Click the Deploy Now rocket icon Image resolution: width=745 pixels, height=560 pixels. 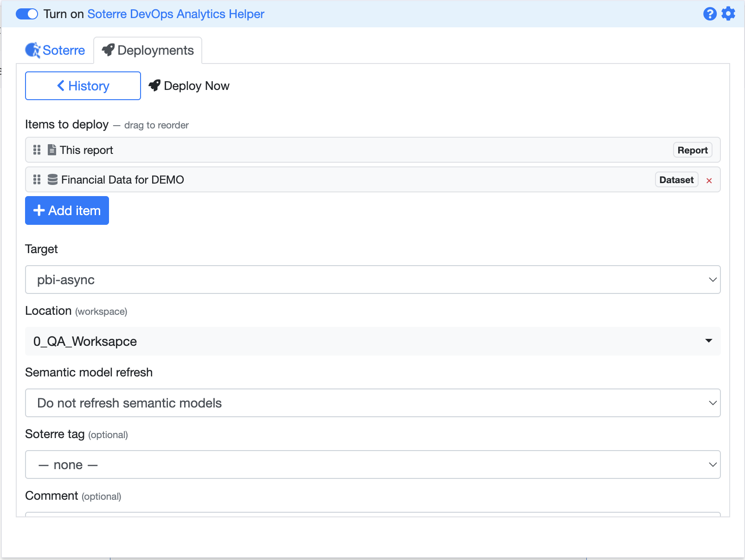click(x=154, y=86)
